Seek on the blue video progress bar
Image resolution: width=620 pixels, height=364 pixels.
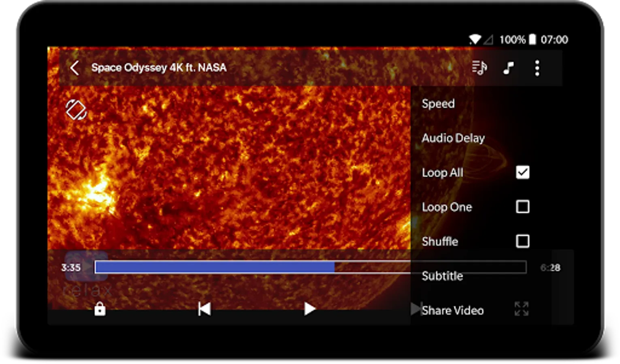tap(311, 267)
